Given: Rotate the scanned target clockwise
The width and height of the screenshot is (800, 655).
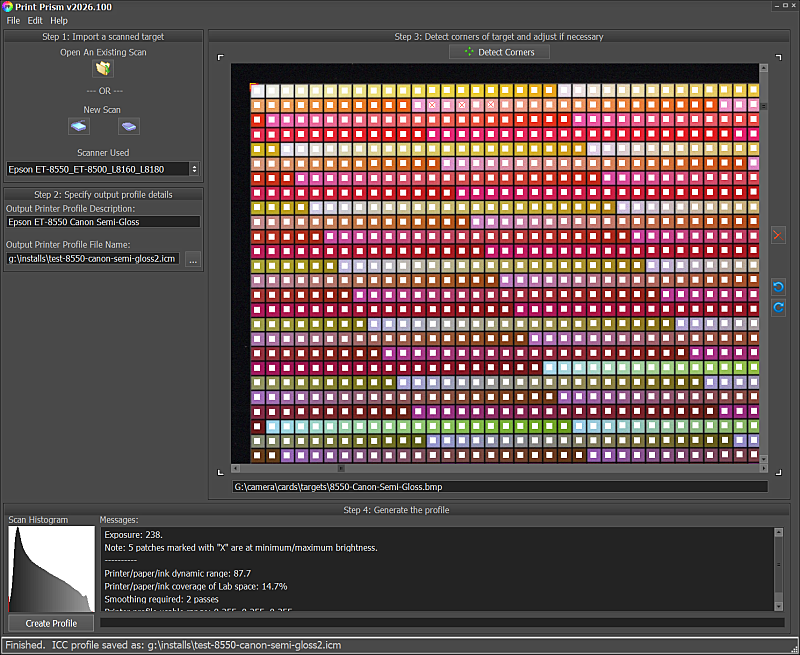Looking at the screenshot, I should [x=778, y=307].
